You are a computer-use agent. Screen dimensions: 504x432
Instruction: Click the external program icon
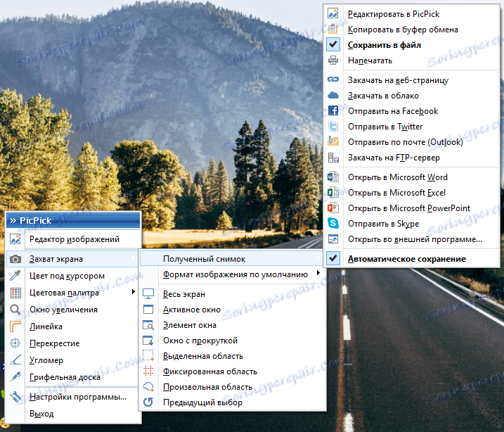tap(333, 239)
